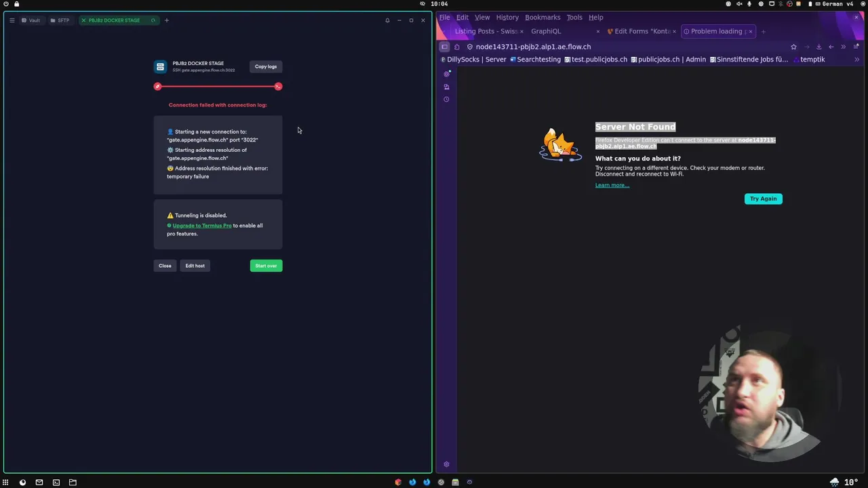Open file manager from taskbar
Viewport: 868px width, 488px height.
73,483
